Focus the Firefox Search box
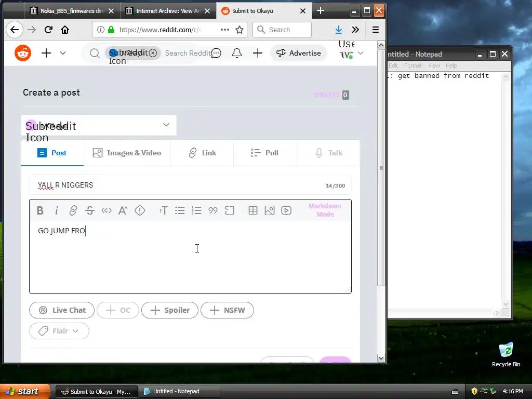The height and width of the screenshot is (399, 532). coord(282,30)
